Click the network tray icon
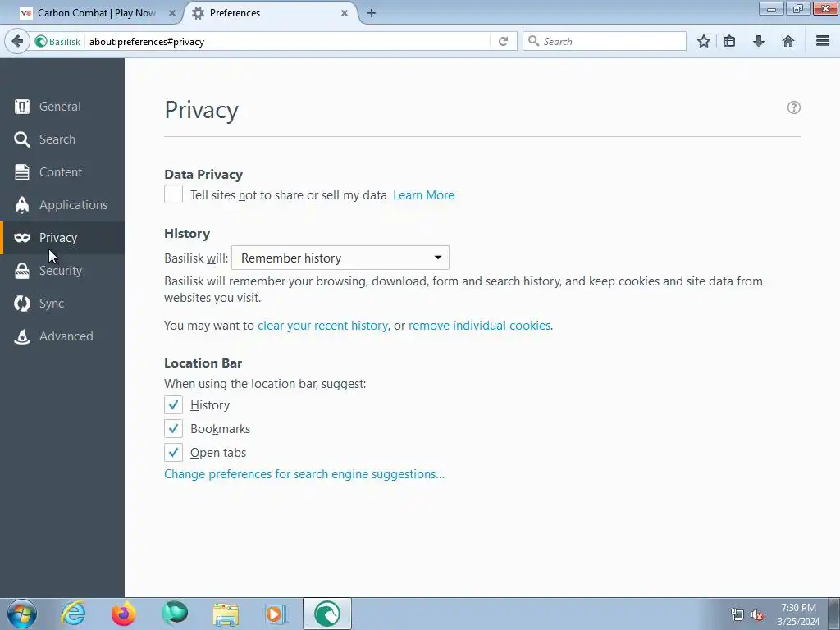 (x=737, y=615)
